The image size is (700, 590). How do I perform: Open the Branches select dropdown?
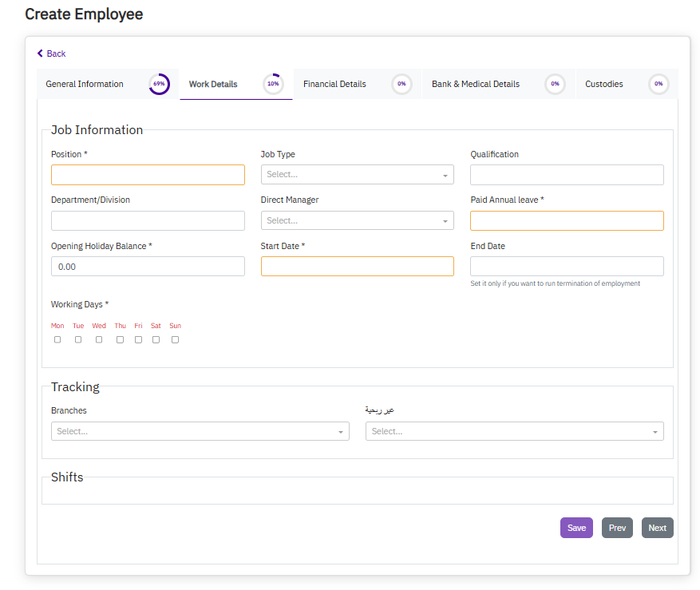pyautogui.click(x=200, y=431)
